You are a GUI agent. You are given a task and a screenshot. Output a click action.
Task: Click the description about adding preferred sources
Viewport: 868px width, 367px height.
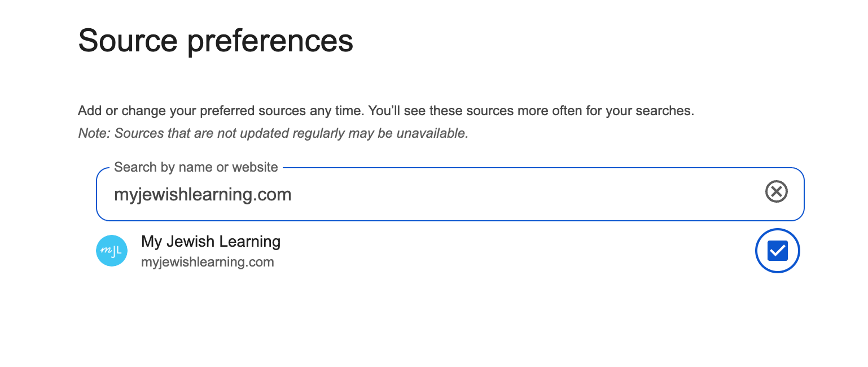(x=386, y=111)
